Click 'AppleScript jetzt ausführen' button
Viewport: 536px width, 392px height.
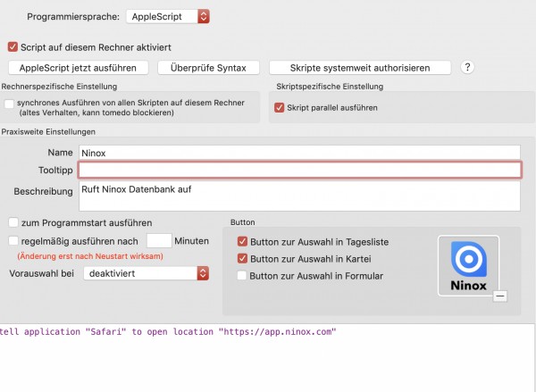tap(79, 68)
